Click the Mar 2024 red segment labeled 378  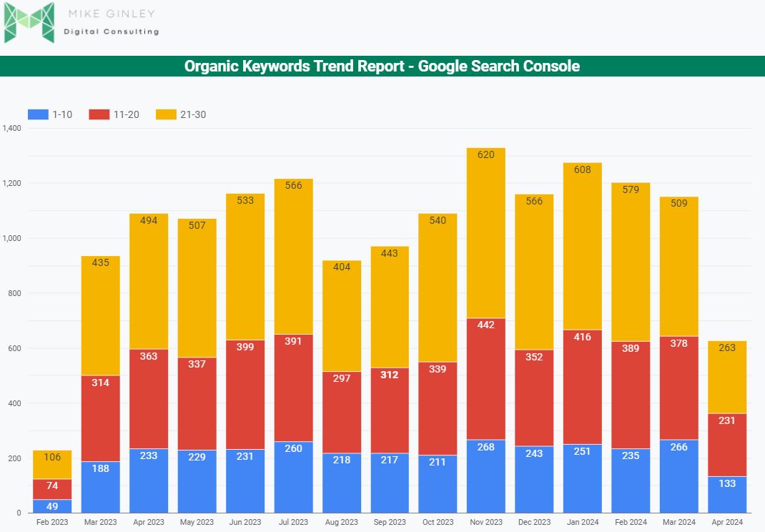(x=679, y=388)
